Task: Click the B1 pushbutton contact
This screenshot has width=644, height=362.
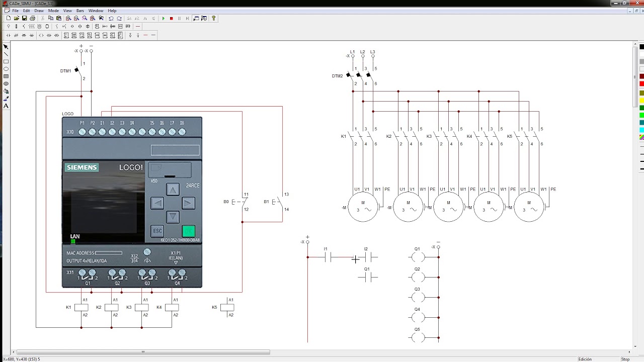Action: click(279, 202)
